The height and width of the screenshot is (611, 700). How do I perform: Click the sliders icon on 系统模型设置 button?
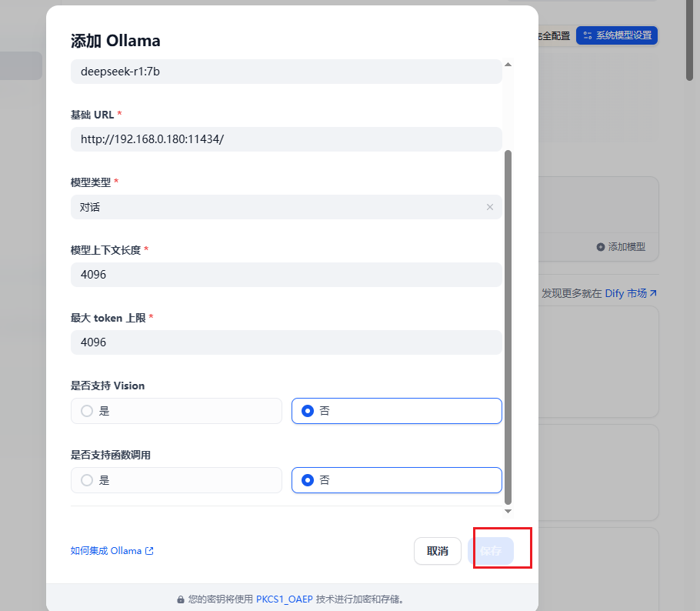(x=588, y=35)
